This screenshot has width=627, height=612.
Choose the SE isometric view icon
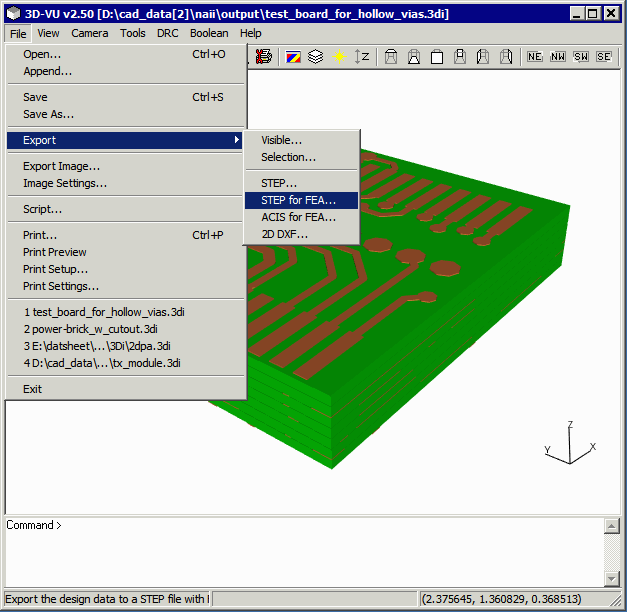coord(604,57)
